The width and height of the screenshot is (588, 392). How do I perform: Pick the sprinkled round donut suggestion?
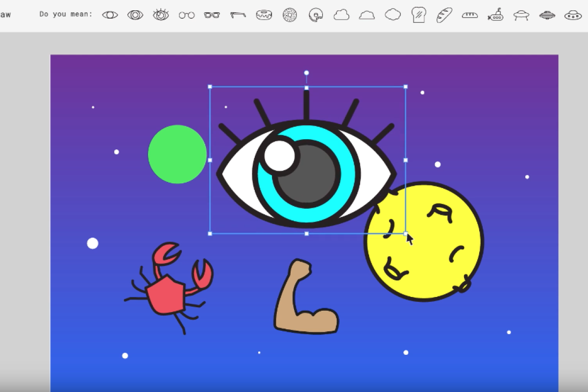[x=290, y=15]
